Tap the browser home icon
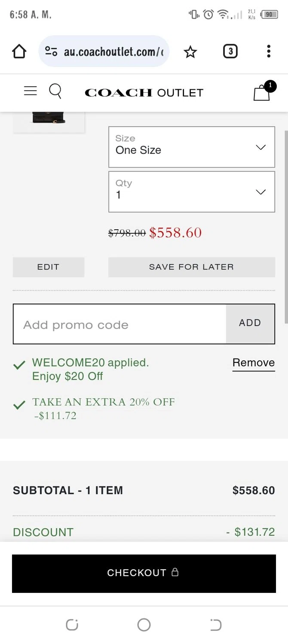This screenshot has width=288, height=644. (x=19, y=52)
